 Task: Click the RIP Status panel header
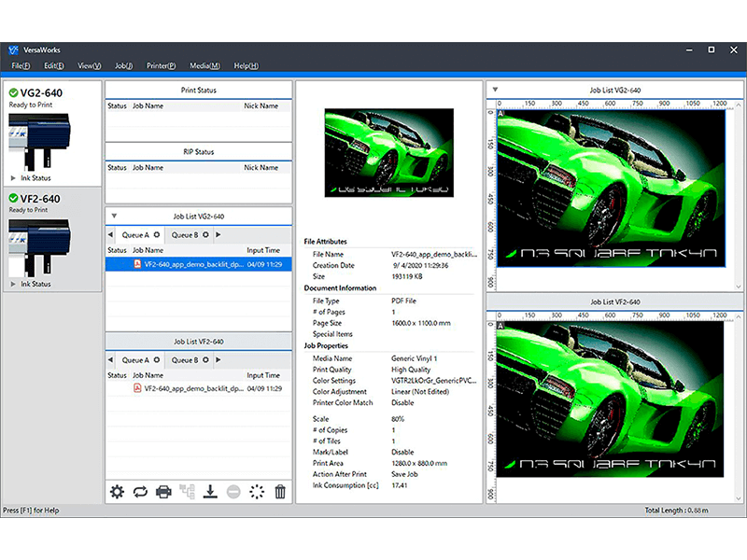point(199,152)
